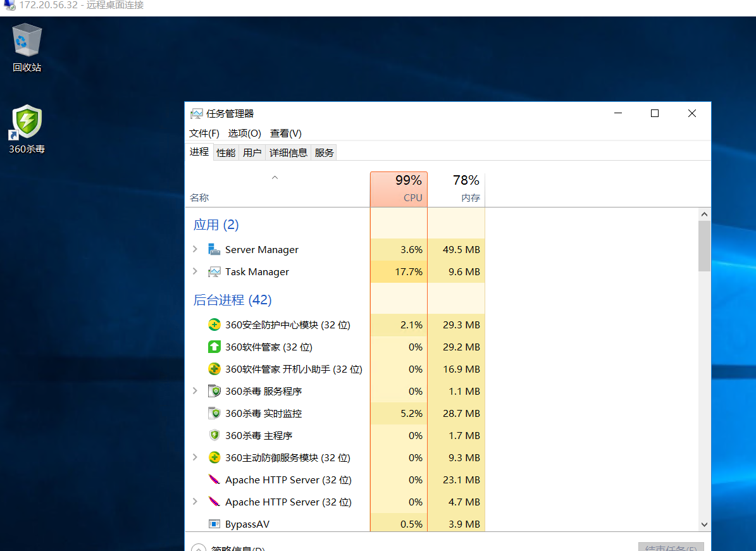Click the 23.1 MB memory value cell
This screenshot has height=551, width=756.
(x=456, y=480)
